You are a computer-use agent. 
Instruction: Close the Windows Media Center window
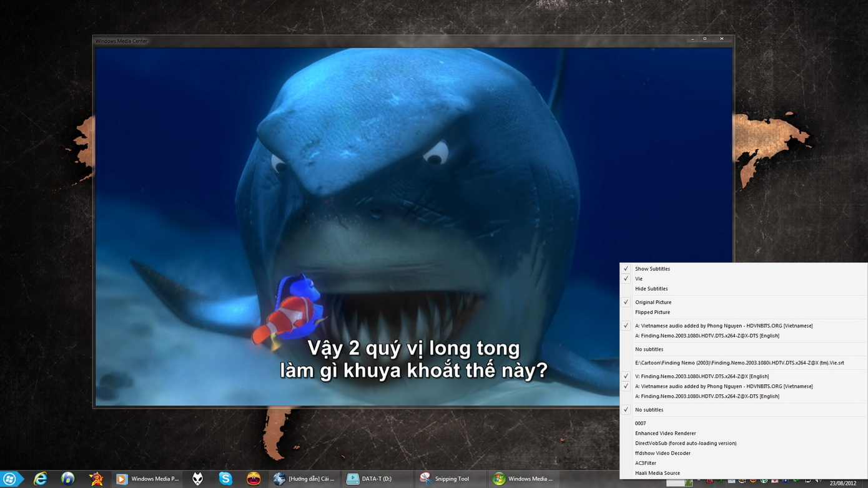tap(722, 39)
